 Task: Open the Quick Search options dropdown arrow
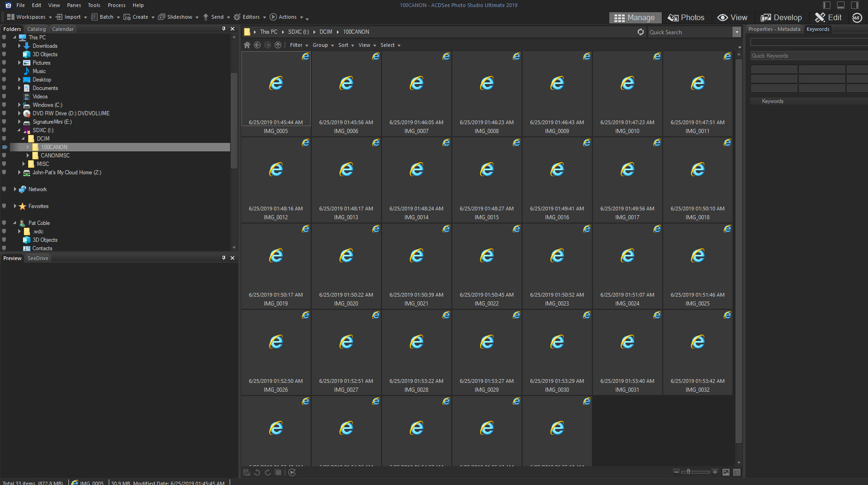point(737,32)
